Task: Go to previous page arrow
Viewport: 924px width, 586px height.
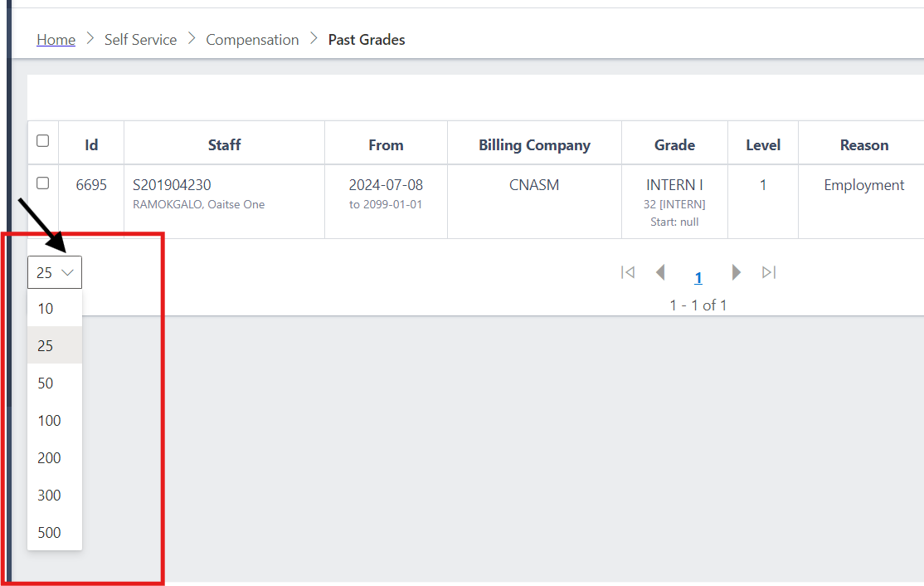Action: (661, 272)
